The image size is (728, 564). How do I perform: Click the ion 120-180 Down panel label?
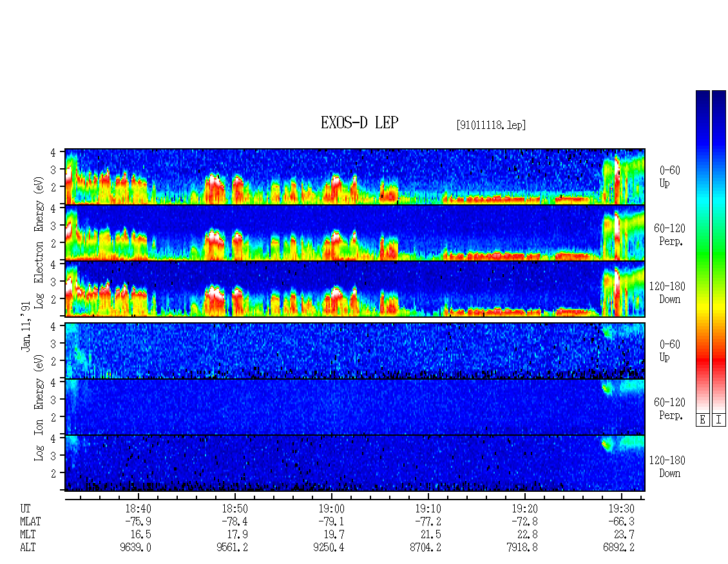pyautogui.click(x=667, y=467)
